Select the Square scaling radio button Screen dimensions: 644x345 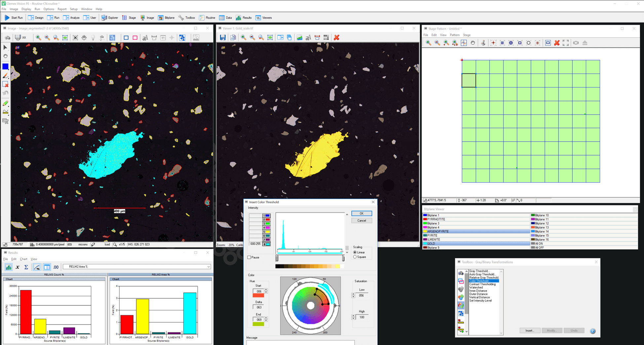355,257
